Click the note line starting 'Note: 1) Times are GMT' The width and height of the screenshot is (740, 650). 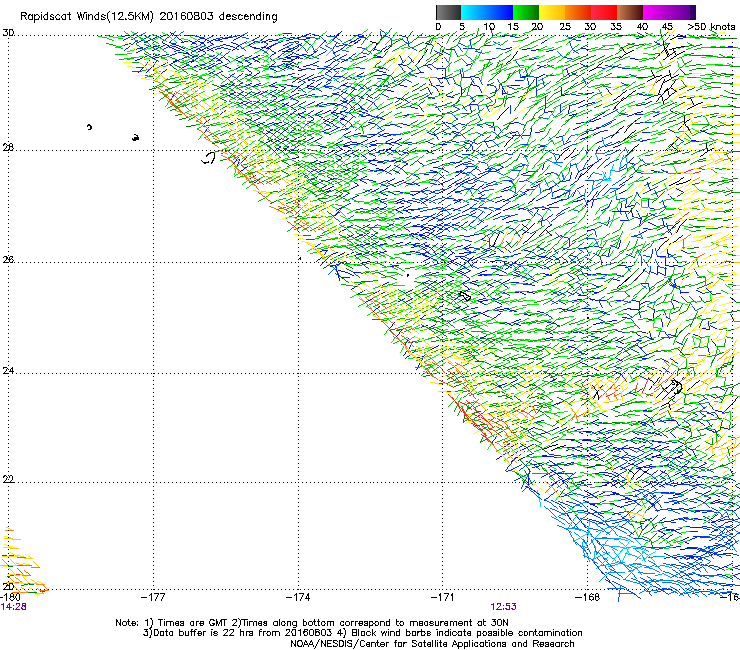[312, 623]
